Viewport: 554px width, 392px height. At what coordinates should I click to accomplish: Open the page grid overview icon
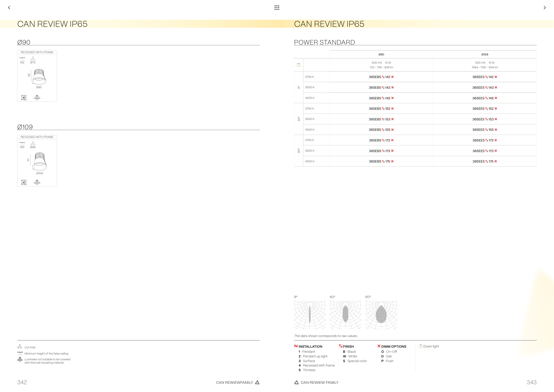[277, 8]
